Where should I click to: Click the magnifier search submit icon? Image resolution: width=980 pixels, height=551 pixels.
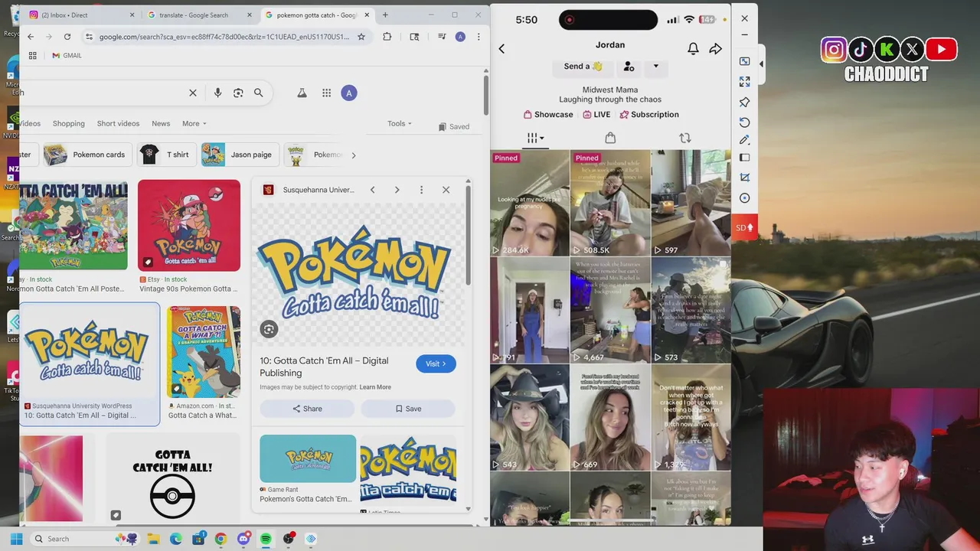coord(259,93)
